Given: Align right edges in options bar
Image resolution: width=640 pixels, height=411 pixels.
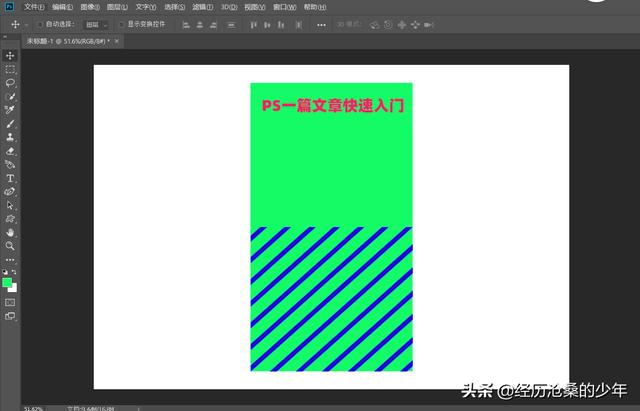Looking at the screenshot, I should tap(213, 25).
